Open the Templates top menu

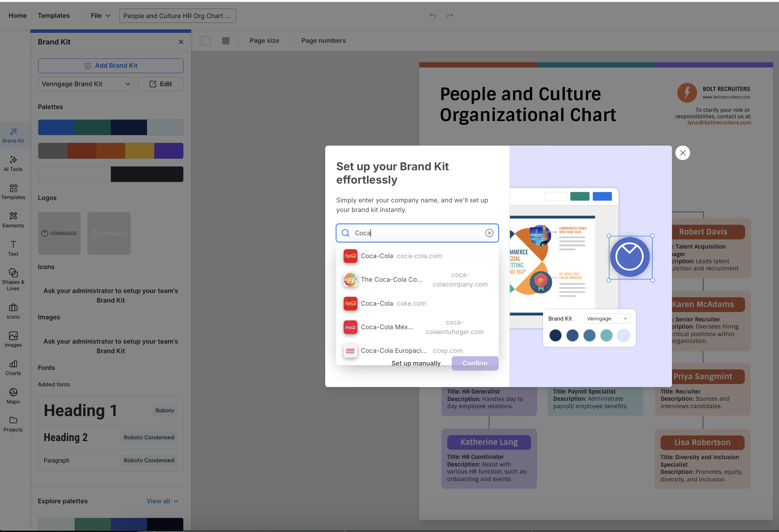(54, 16)
